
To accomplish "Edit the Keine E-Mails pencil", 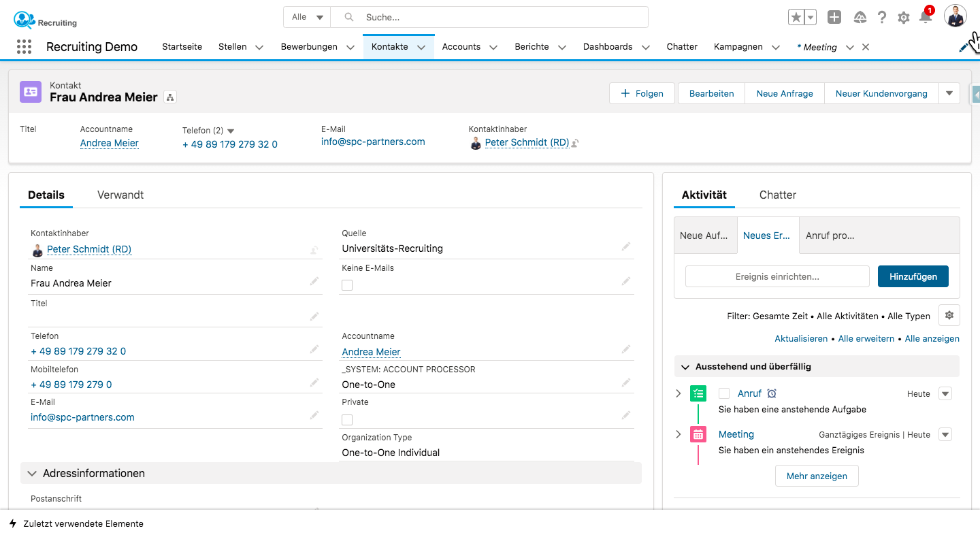I will tap(626, 281).
